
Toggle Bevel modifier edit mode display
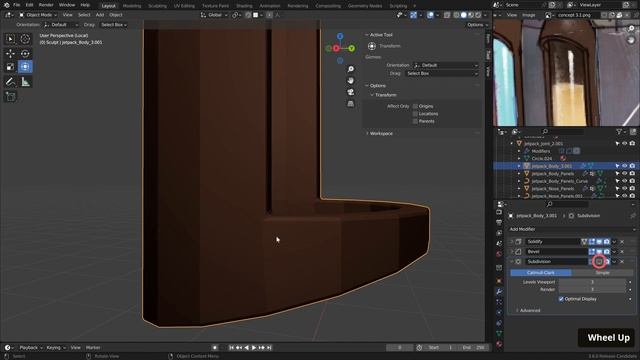click(x=592, y=251)
